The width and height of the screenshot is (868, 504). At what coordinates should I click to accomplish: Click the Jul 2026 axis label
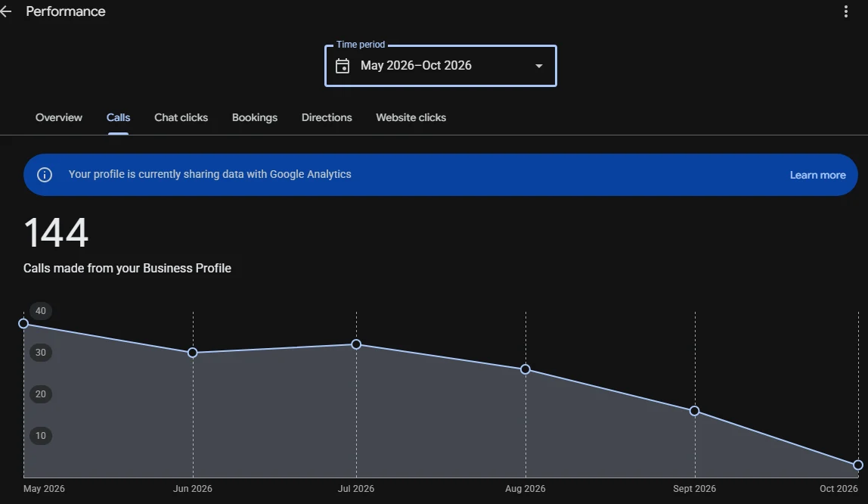tap(356, 489)
